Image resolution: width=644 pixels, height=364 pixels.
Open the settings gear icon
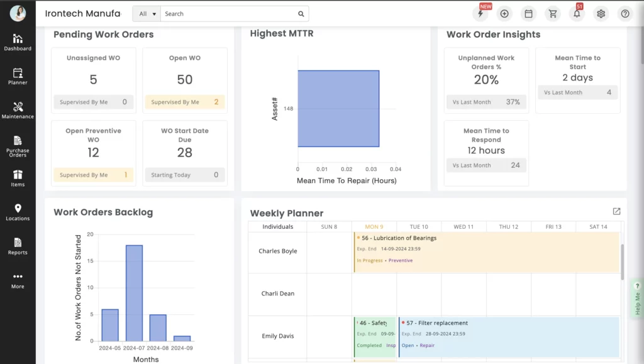601,13
